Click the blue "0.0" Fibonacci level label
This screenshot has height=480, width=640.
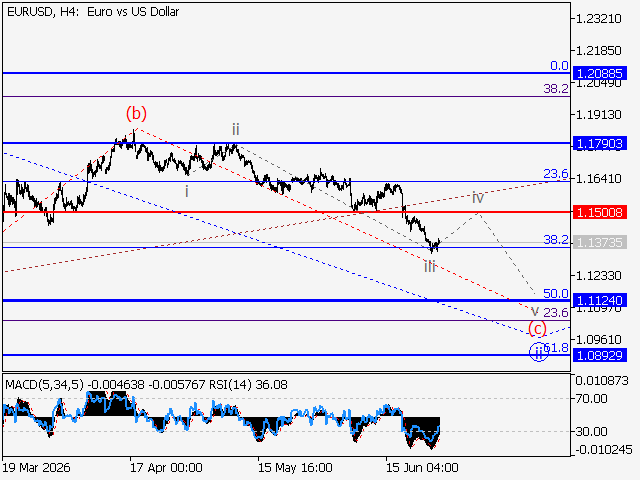[x=559, y=66]
